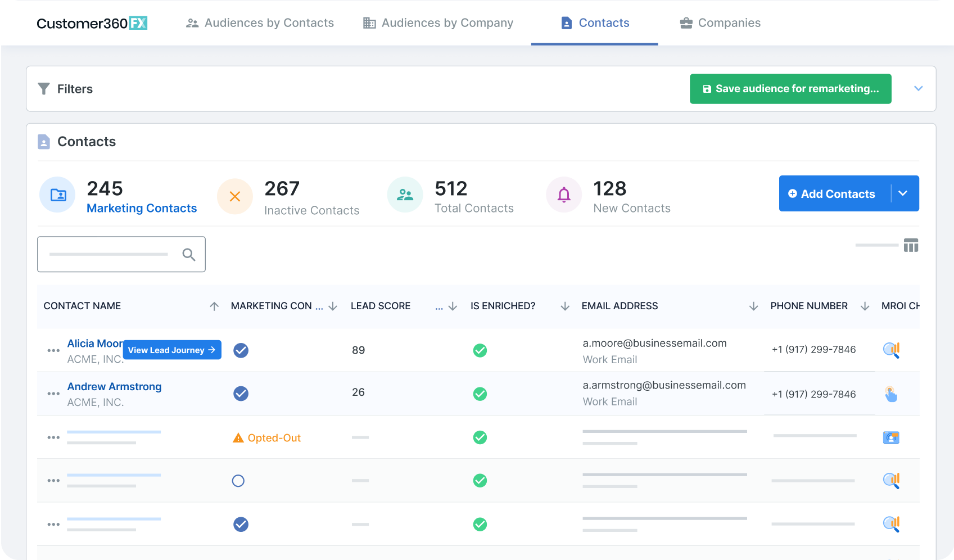Click the Total Contacts people icon

[x=405, y=195]
